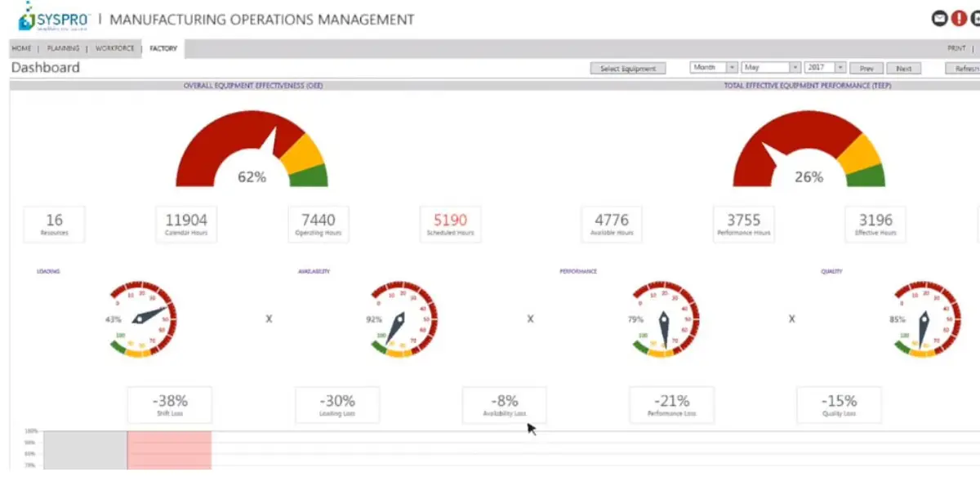980x490 pixels.
Task: Click the grey bar in the bottom chart
Action: tap(85, 451)
